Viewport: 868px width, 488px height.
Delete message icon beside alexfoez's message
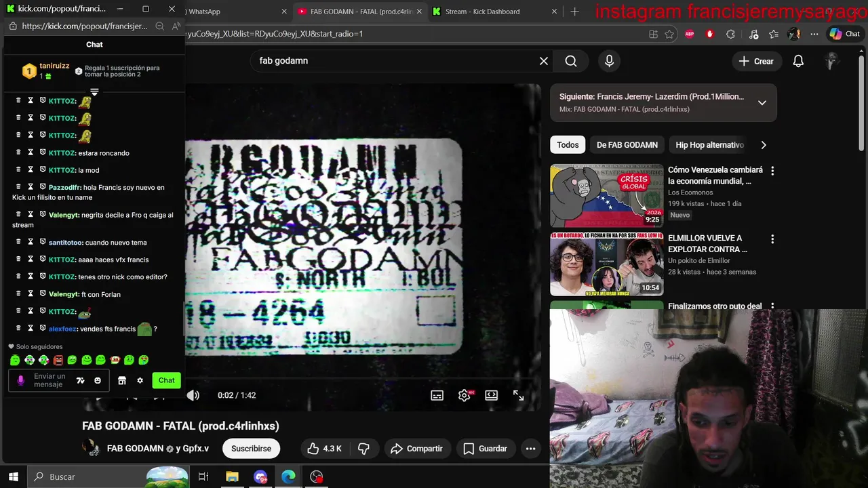[19, 328]
